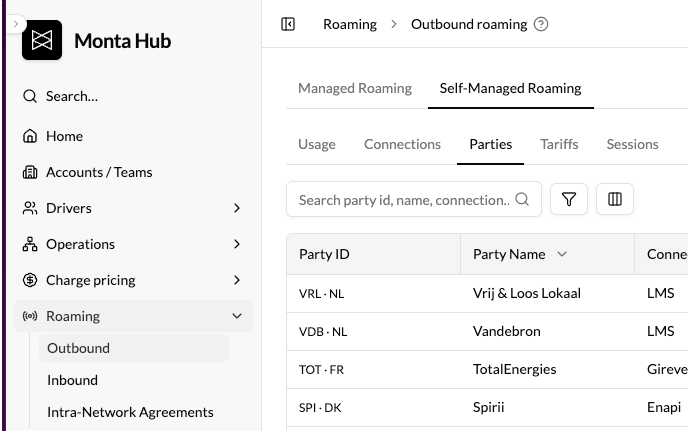The image size is (688, 431).
Task: Click party ID VRL · NL
Action: 321,294
